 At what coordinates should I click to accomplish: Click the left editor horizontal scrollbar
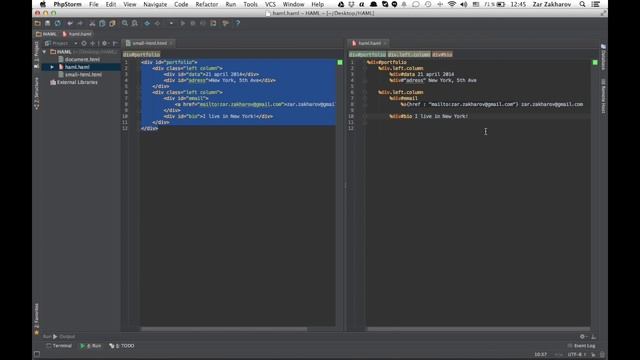224,329
